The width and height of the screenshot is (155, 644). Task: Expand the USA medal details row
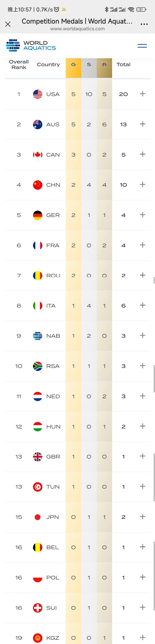[x=143, y=94]
